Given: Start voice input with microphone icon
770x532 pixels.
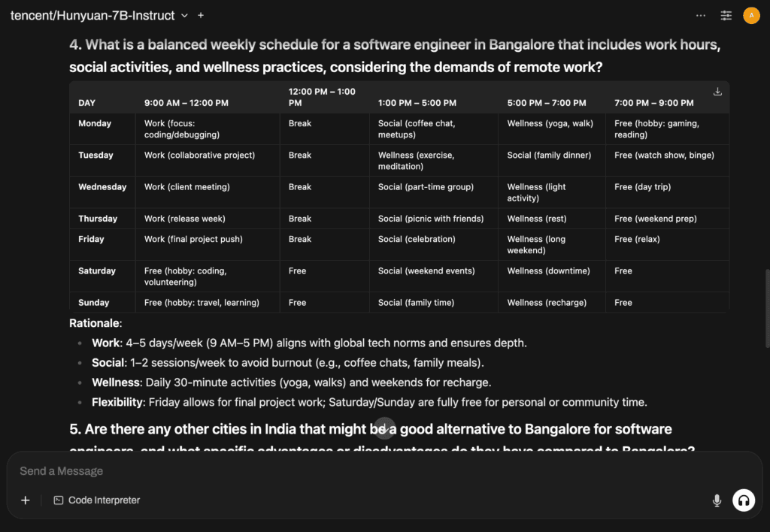Looking at the screenshot, I should click(717, 500).
